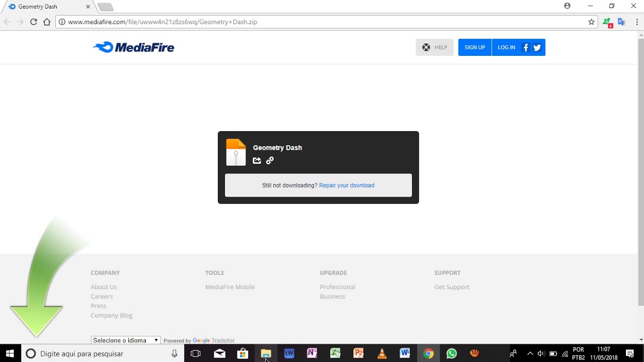Click the copy link icon under Geometry Dash
The height and width of the screenshot is (362, 644).
pyautogui.click(x=270, y=160)
